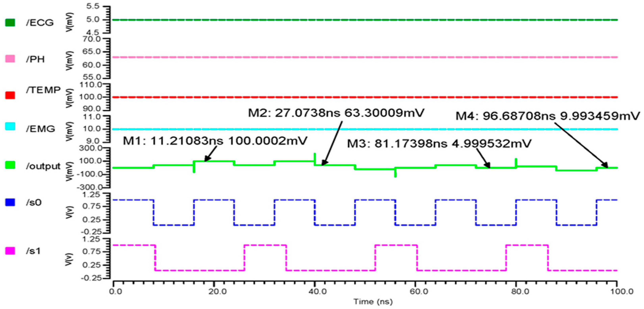Screen dimensions: 644x309
Task: Click the blue /s0 legend swatch
Action: pos(10,202)
